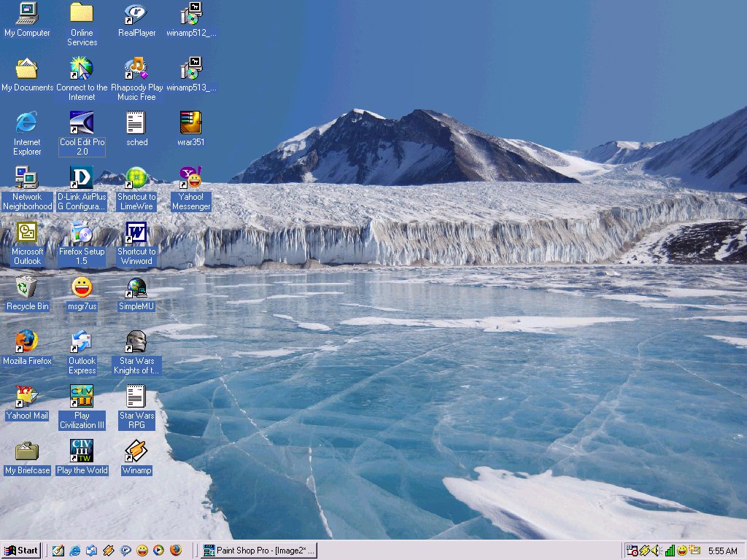The image size is (747, 560).
Task: Open Star Wars Knights of the Old Republic
Action: [x=136, y=343]
